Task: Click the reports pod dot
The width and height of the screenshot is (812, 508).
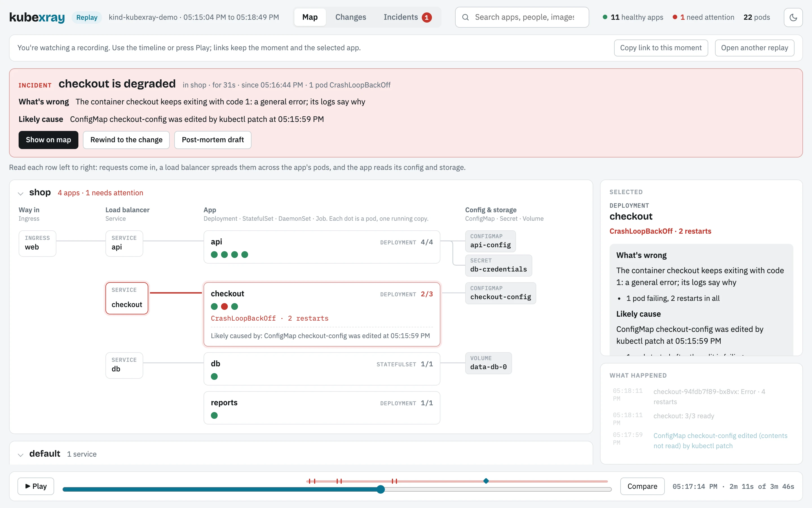Action: click(214, 416)
